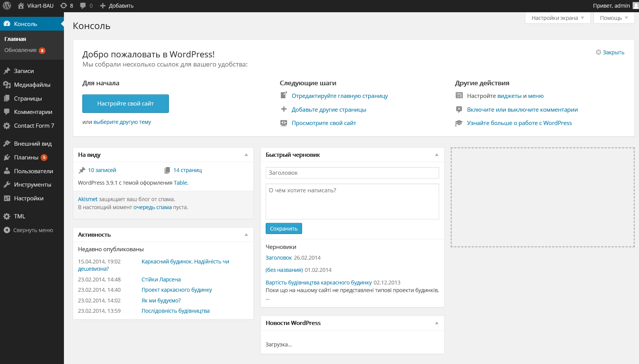Open the post Стійки Ларсена

click(161, 279)
